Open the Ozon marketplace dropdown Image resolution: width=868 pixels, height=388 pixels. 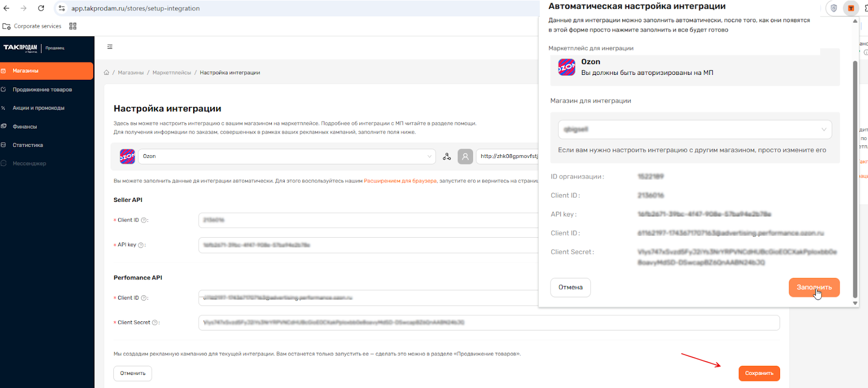click(x=286, y=156)
